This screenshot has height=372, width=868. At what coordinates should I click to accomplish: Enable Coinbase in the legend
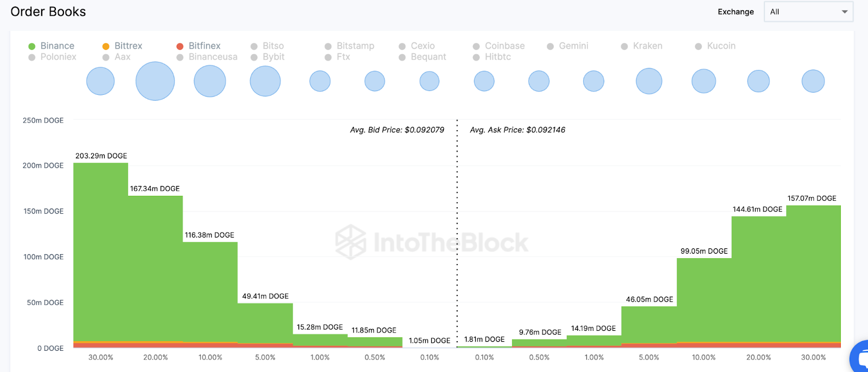(499, 46)
